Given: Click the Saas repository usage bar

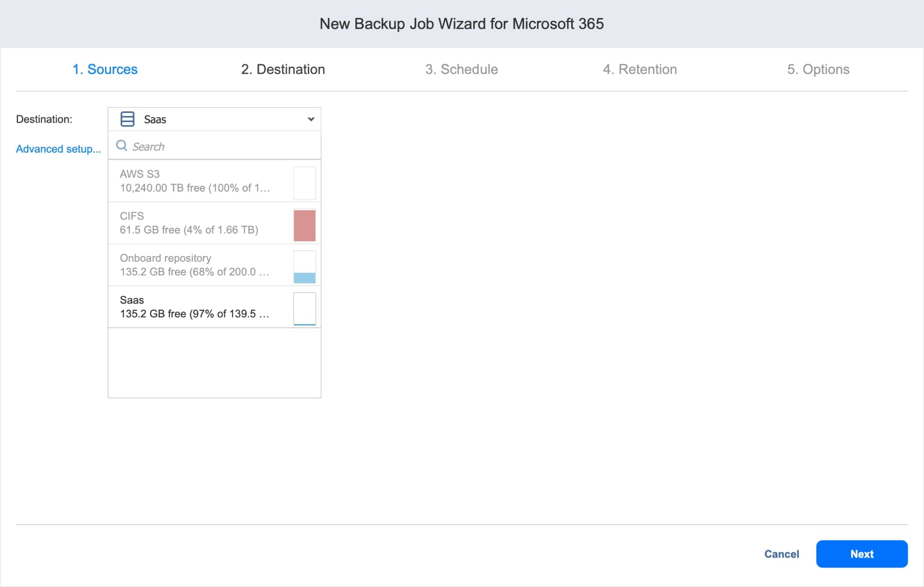Looking at the screenshot, I should pyautogui.click(x=305, y=309).
